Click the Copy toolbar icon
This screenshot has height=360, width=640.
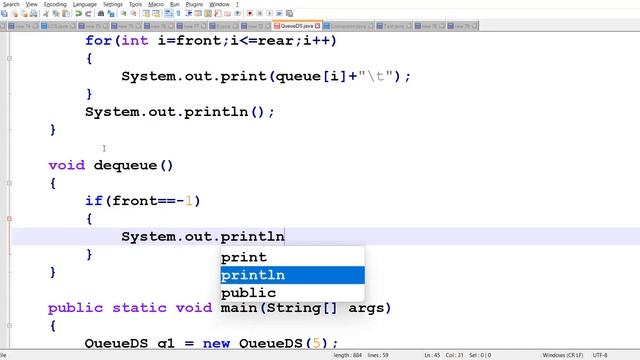pyautogui.click(x=56, y=13)
